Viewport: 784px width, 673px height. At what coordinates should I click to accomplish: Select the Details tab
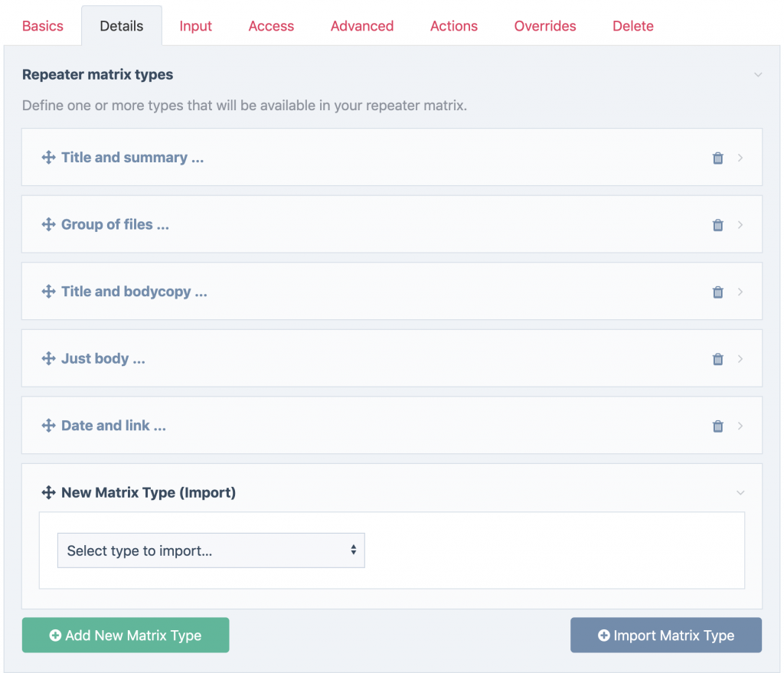tap(122, 26)
